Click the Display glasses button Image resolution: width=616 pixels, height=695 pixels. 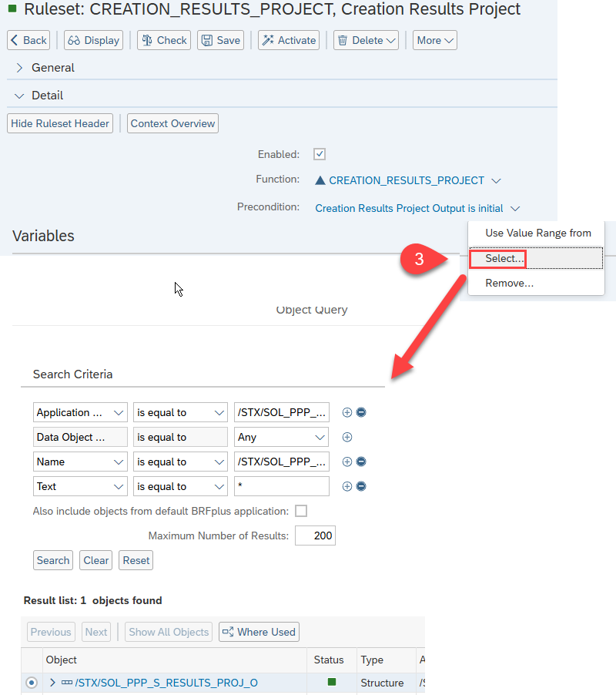[93, 40]
